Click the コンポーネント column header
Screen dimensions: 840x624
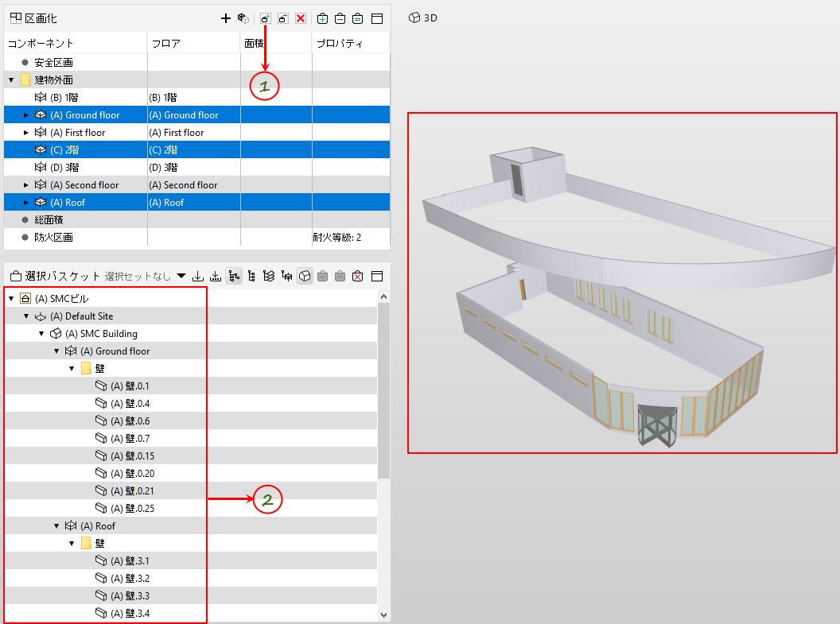(x=76, y=44)
